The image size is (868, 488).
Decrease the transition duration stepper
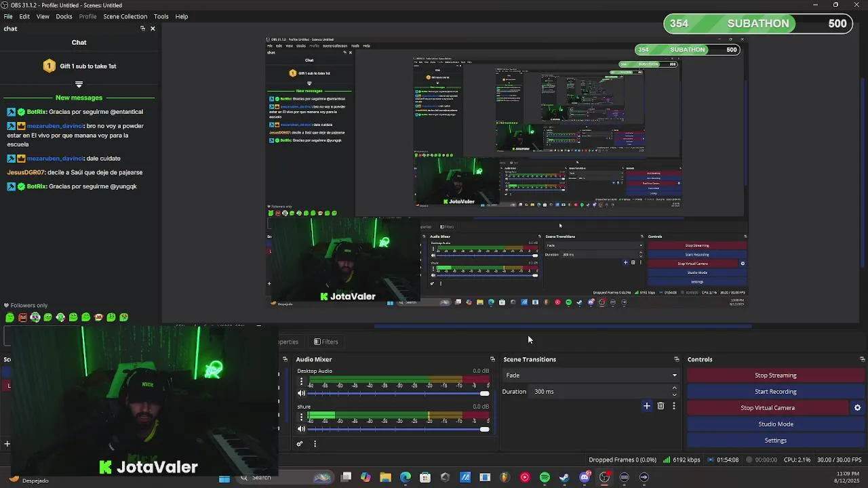pyautogui.click(x=674, y=394)
